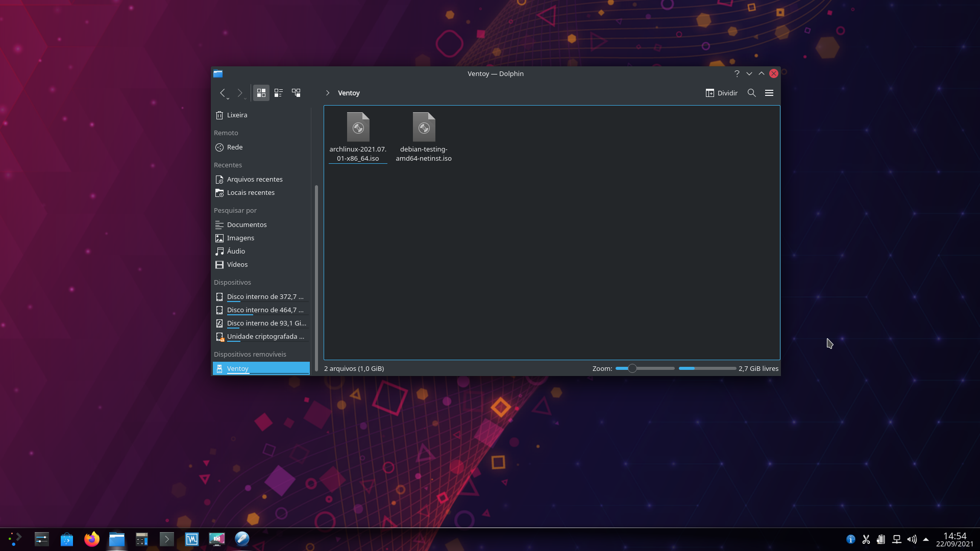Adjust the Zoom slider in the status bar

pyautogui.click(x=632, y=368)
